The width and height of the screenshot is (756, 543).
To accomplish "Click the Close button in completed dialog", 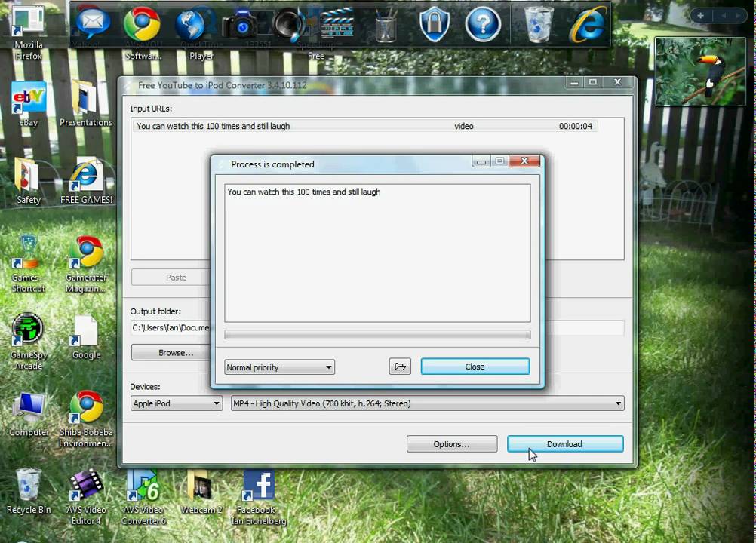I will tap(475, 367).
